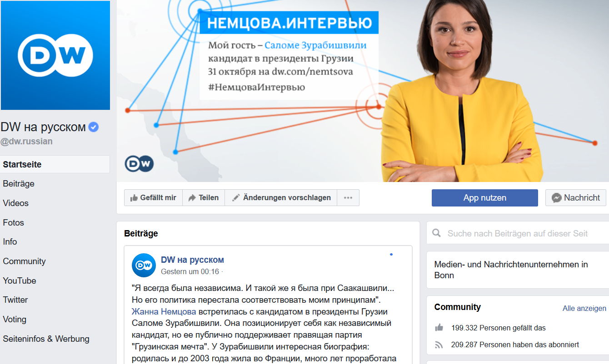Click the DW profile picture logo
The image size is (609, 364).
click(x=55, y=55)
